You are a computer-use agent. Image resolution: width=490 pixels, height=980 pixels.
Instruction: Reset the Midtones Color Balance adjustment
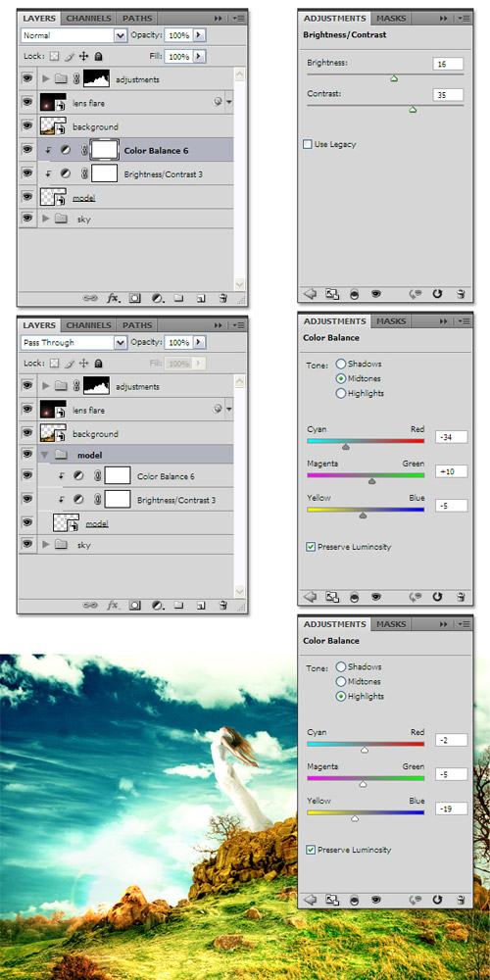coord(437,597)
